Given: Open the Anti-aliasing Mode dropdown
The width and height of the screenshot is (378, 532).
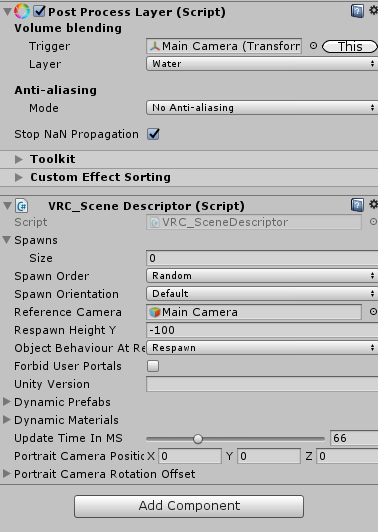Looking at the screenshot, I should click(x=262, y=108).
